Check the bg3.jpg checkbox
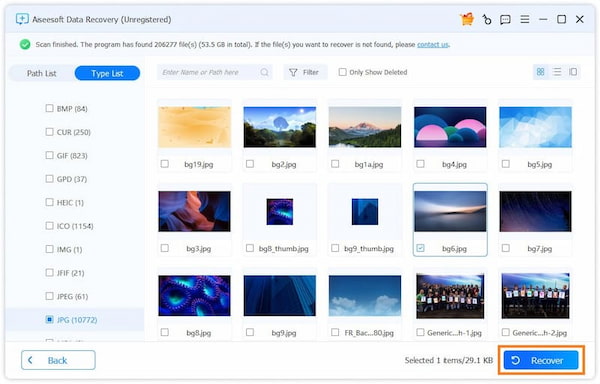 coord(165,248)
